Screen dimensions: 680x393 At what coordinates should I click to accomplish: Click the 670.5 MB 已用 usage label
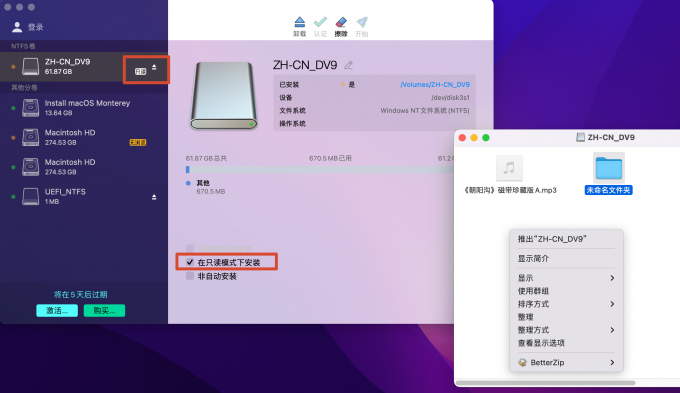[330, 158]
